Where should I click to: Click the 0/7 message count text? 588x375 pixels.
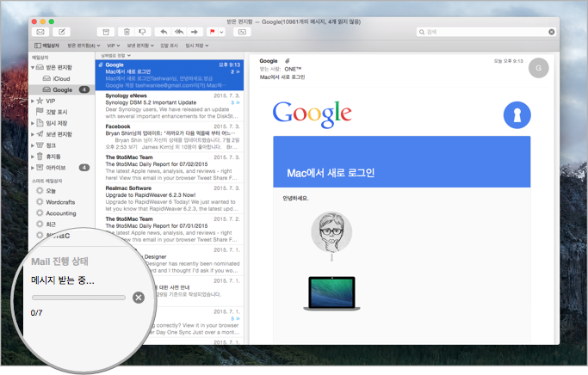tap(37, 313)
